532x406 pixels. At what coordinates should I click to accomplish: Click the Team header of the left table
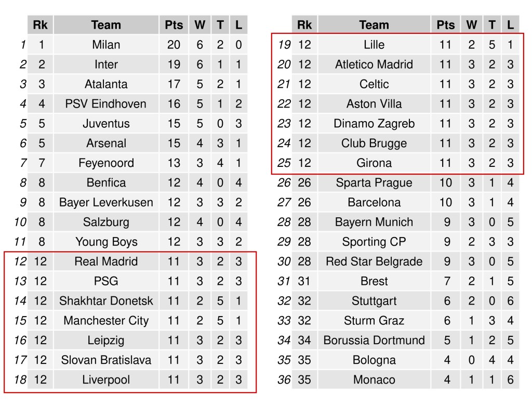coord(106,25)
